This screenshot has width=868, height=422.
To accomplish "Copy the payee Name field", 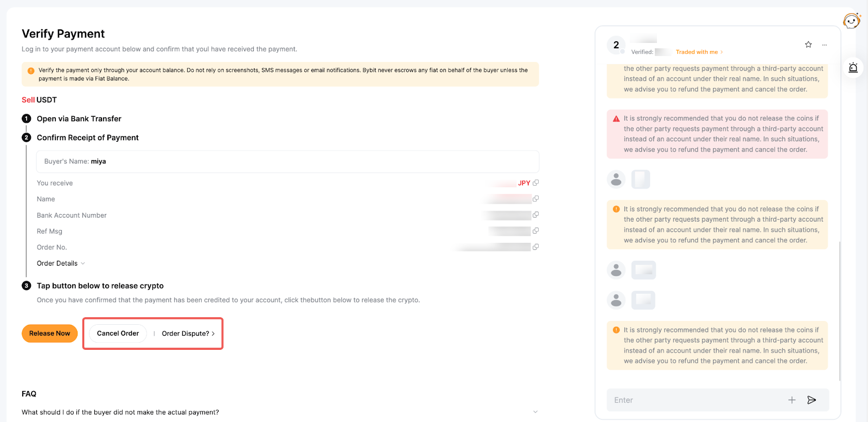I will coord(535,199).
